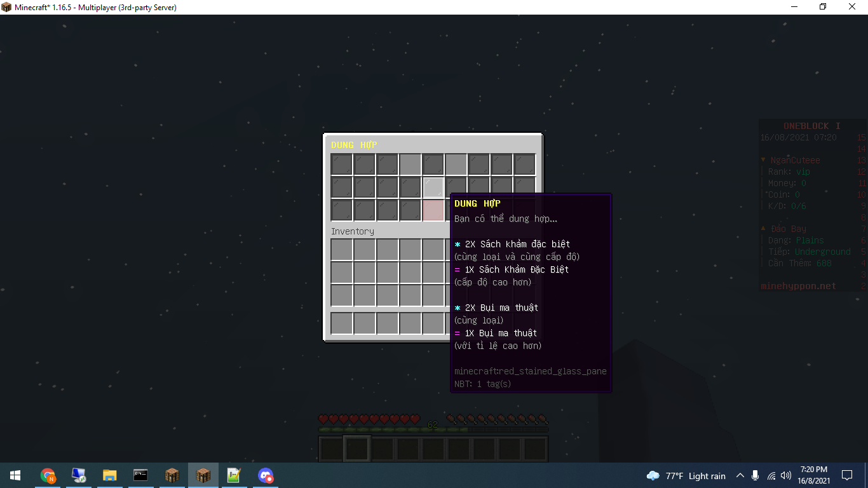Open Discord from the taskbar

[265, 475]
